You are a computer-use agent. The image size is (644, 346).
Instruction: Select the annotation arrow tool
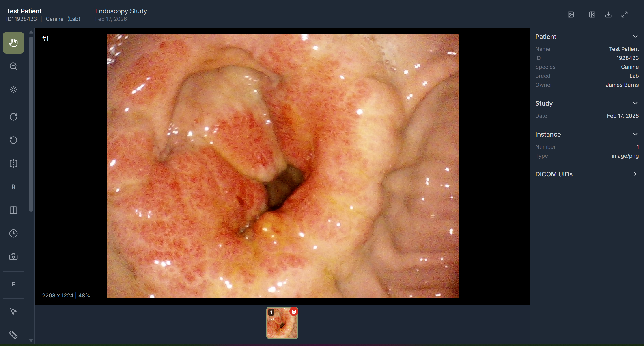(x=13, y=311)
